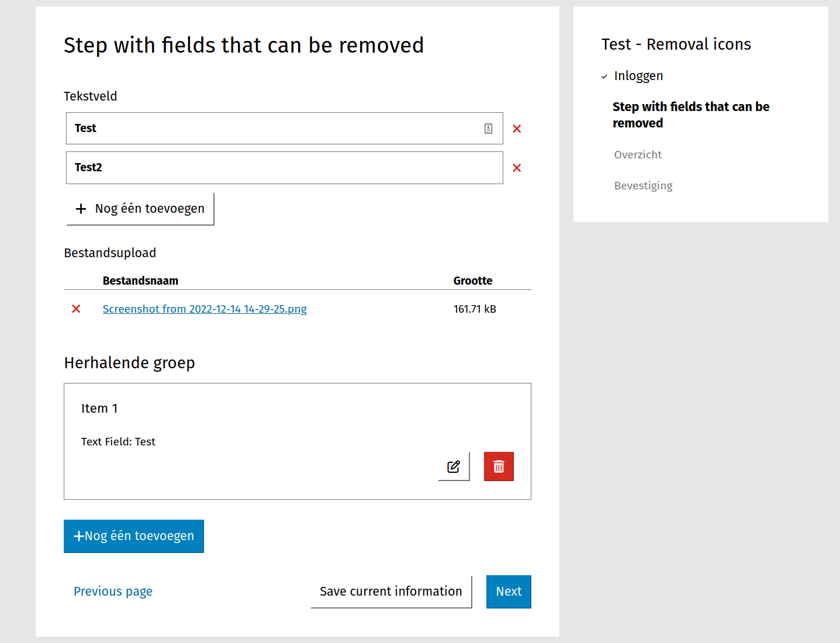Remove the 'Test2' text field row
This screenshot has width=840, height=643.
[x=517, y=168]
